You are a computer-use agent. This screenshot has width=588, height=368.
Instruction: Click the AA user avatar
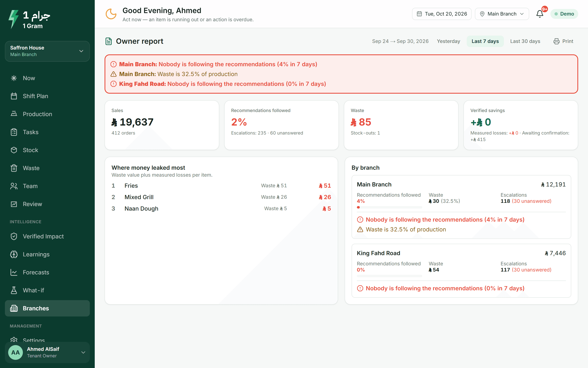16,352
